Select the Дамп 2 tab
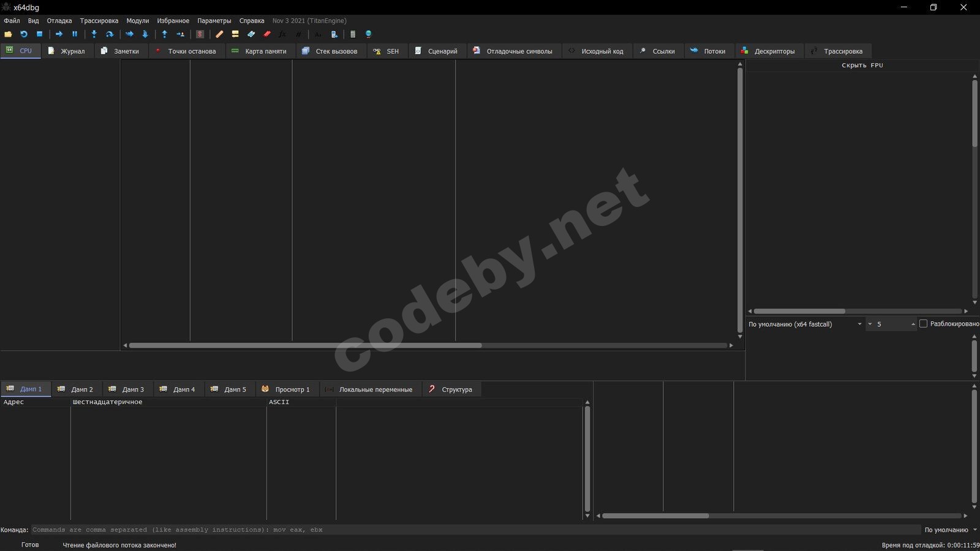The height and width of the screenshot is (551, 980). [x=77, y=389]
